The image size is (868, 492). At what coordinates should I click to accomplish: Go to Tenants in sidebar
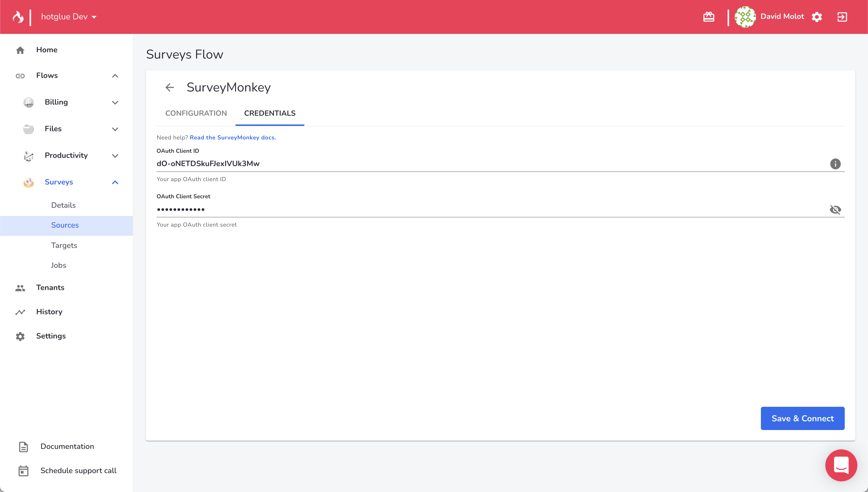click(50, 288)
